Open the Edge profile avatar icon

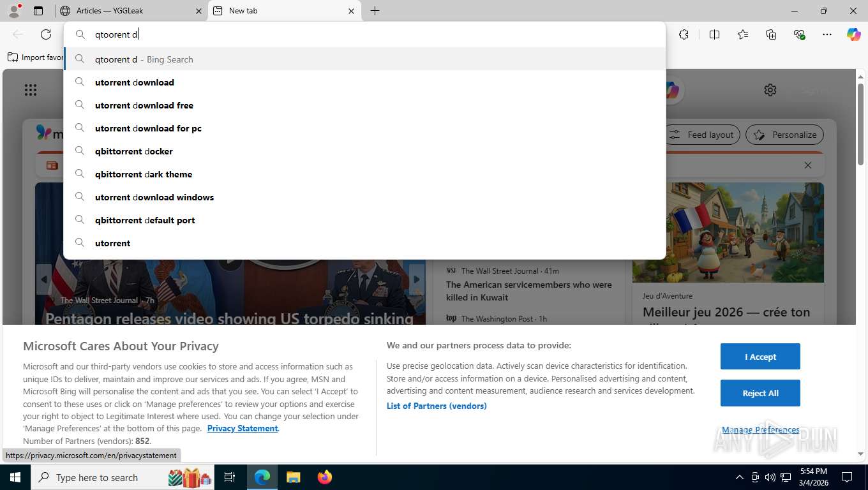[x=13, y=11]
